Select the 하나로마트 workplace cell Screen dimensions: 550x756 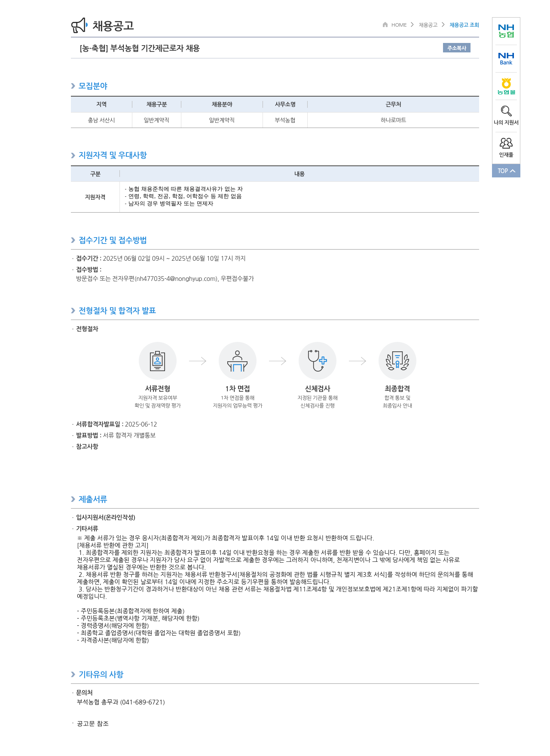coord(393,120)
